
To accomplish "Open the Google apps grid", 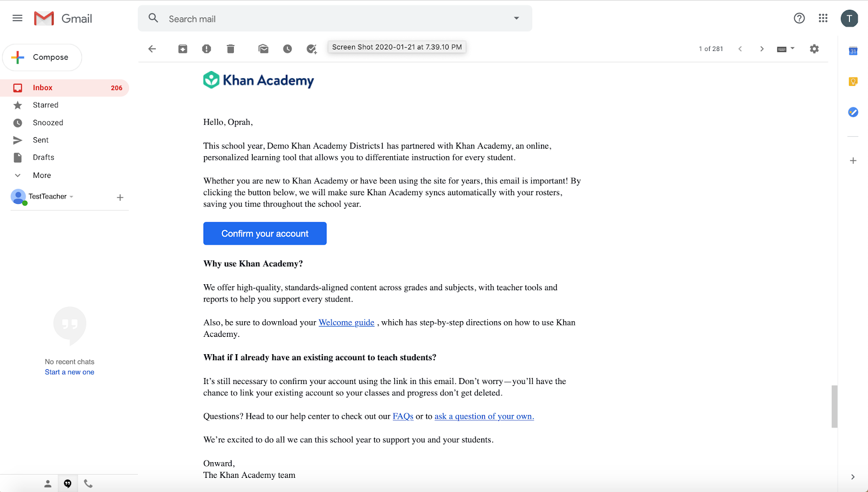I will click(823, 18).
